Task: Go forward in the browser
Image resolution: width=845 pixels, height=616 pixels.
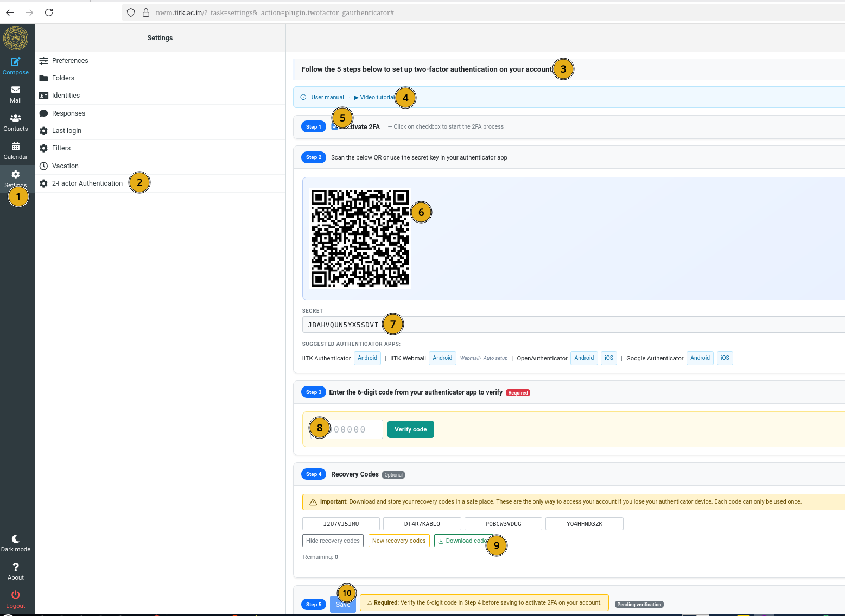Action: [x=29, y=12]
